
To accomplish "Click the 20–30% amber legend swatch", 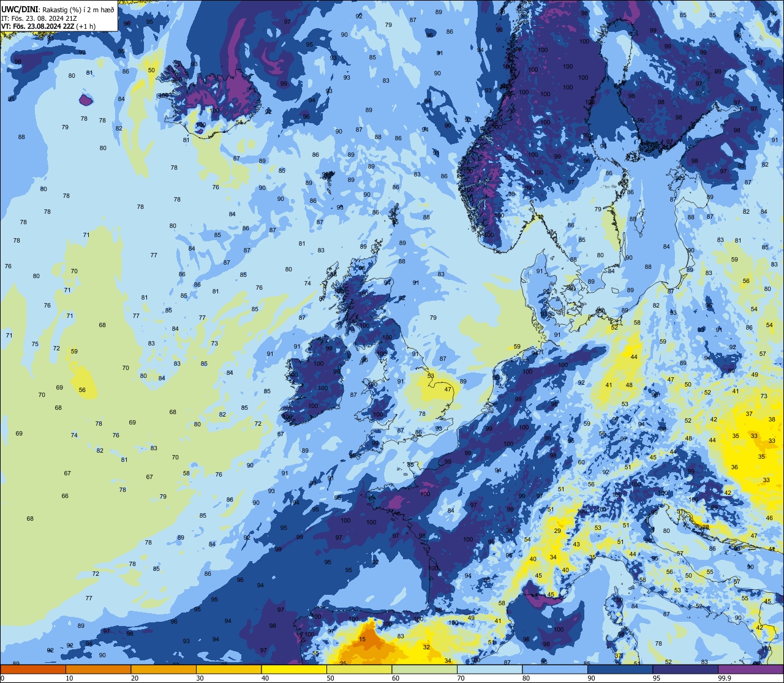I will (x=164, y=669).
